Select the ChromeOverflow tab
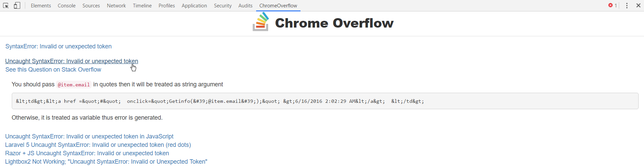Screen dimensions: 644x166 [278, 6]
